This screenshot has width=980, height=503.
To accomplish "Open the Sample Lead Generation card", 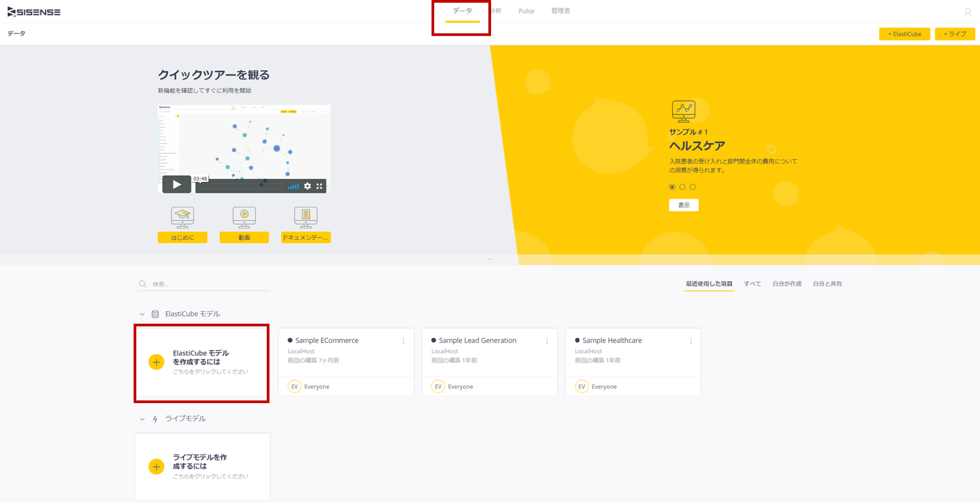I will [x=489, y=362].
